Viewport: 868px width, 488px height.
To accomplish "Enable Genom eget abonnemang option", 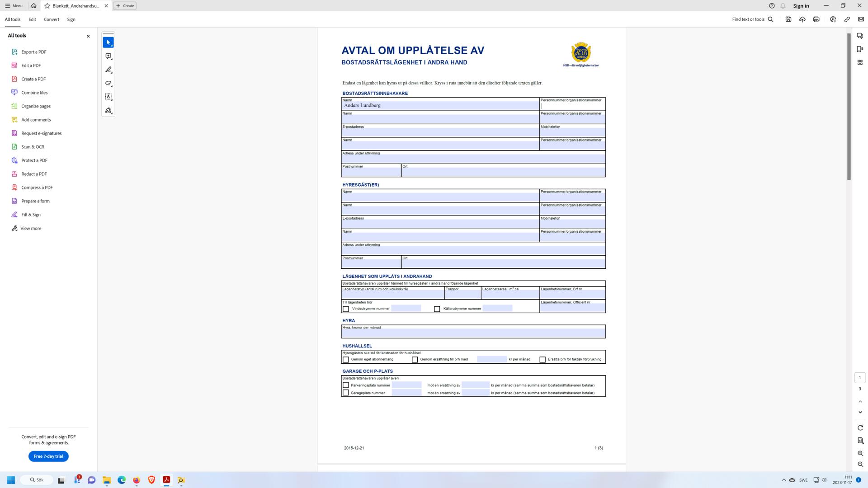I will [x=346, y=359].
